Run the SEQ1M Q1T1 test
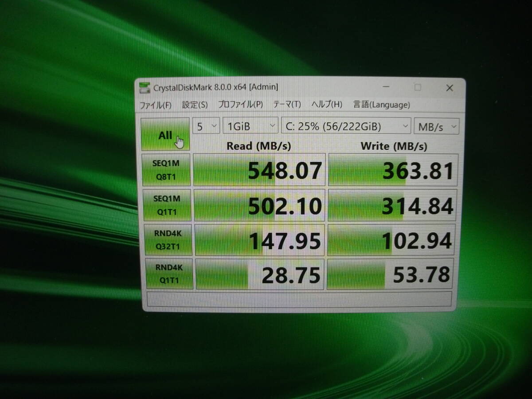 pyautogui.click(x=167, y=205)
